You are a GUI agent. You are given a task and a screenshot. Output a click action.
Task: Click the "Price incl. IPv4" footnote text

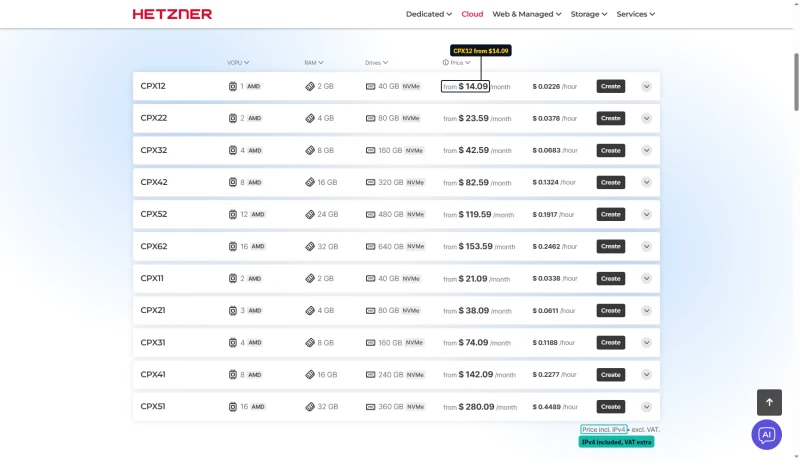(x=604, y=429)
